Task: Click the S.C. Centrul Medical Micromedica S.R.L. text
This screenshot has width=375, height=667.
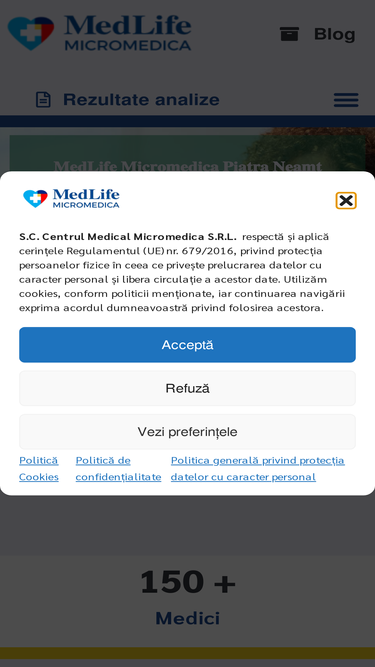Action: click(x=128, y=237)
